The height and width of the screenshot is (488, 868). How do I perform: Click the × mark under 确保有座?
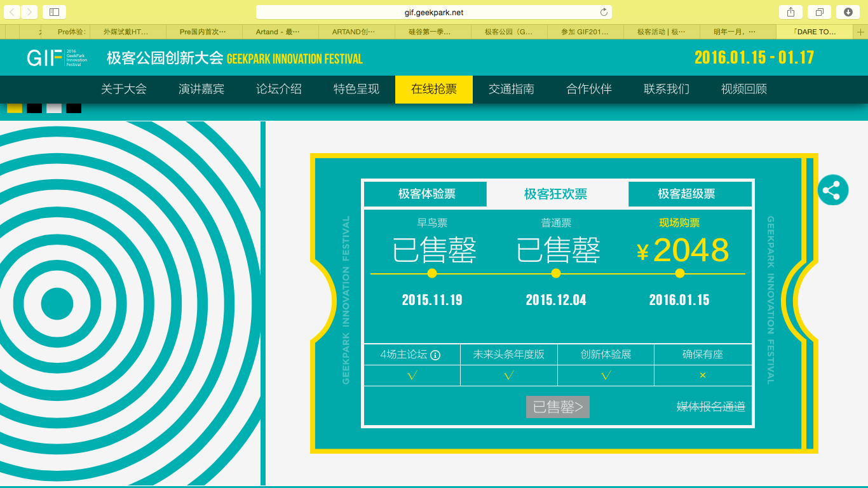[x=703, y=376]
